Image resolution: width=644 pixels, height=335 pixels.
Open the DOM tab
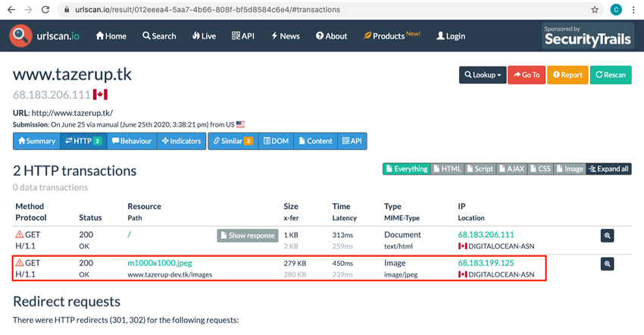[276, 141]
